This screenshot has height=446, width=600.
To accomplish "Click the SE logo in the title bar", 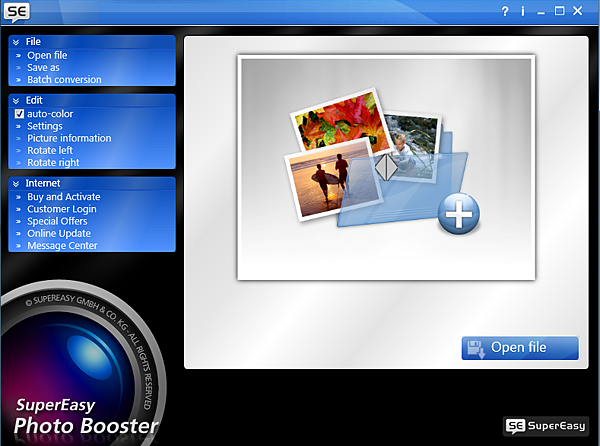I will tap(16, 12).
